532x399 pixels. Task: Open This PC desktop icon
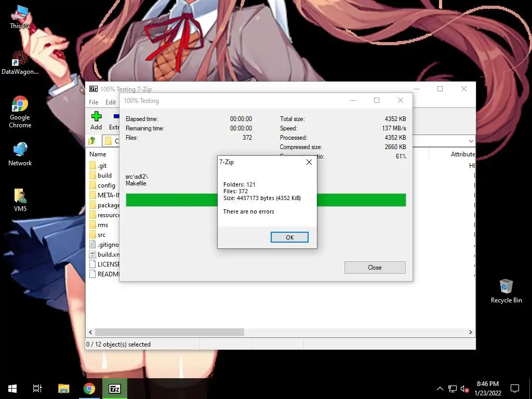(20, 17)
